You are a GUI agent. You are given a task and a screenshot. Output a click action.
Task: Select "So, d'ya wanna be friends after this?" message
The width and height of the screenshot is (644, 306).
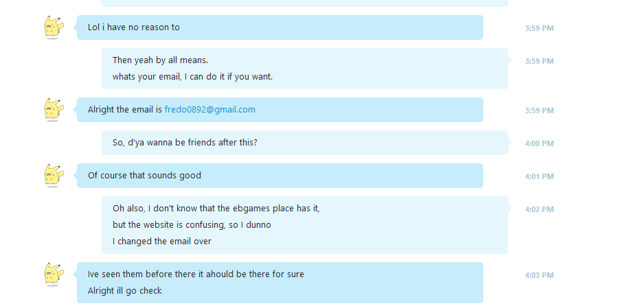[305, 143]
